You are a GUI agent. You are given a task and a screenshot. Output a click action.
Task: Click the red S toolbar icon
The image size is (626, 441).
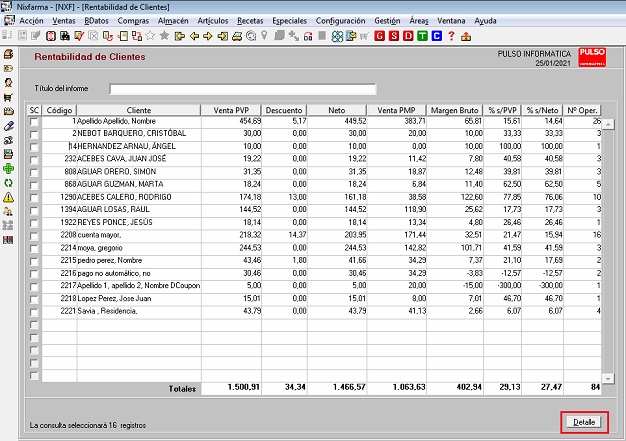(x=394, y=36)
